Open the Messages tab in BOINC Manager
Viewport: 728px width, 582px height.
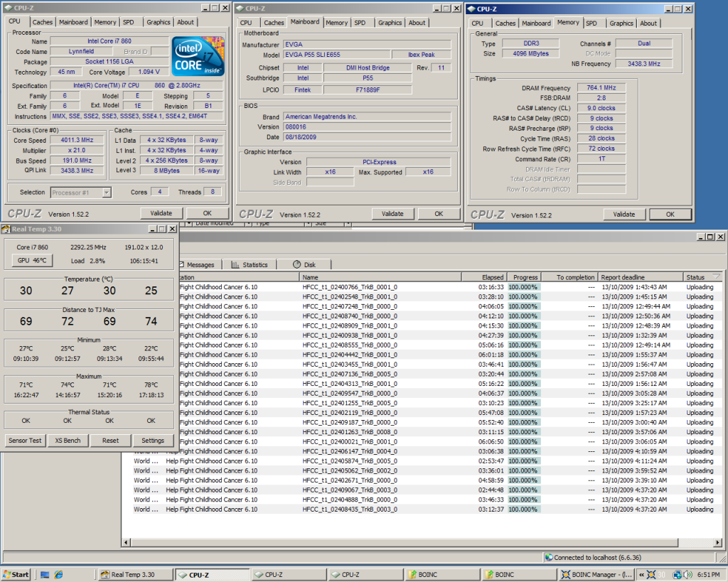(x=200, y=264)
